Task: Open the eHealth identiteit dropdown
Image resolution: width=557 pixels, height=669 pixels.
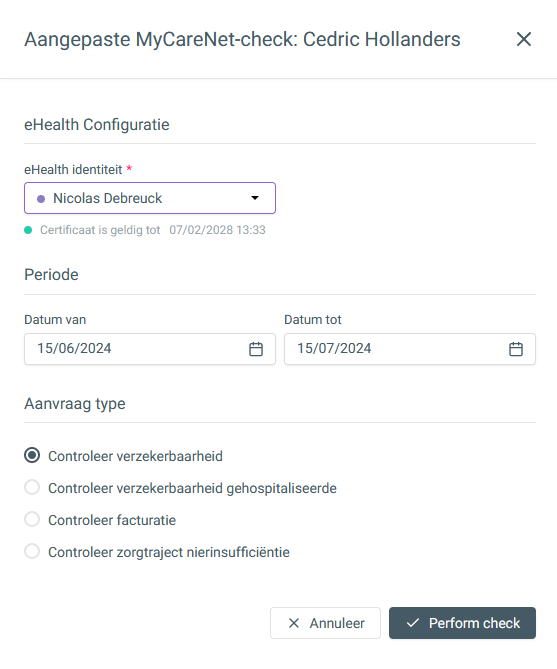Action: pos(150,198)
